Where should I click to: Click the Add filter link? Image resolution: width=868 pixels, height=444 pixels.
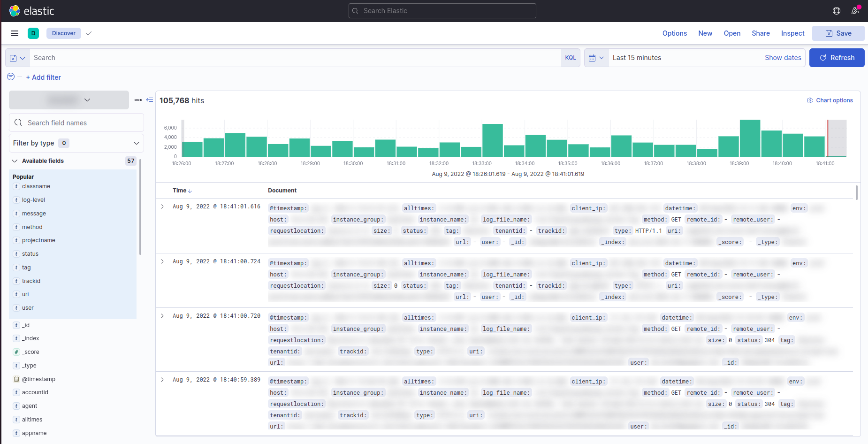[x=43, y=77]
